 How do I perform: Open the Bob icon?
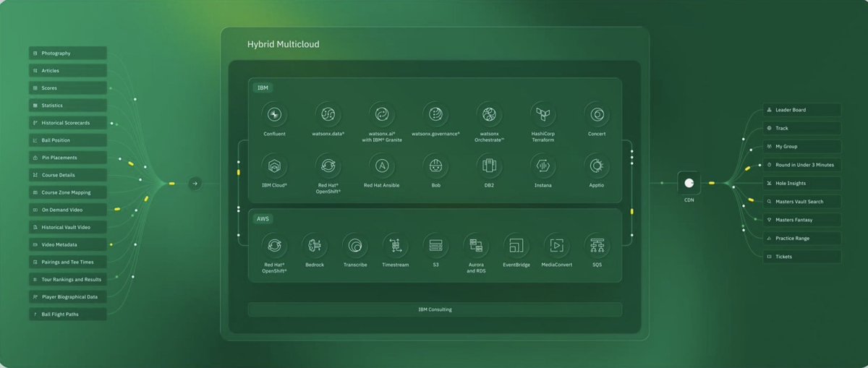point(435,166)
